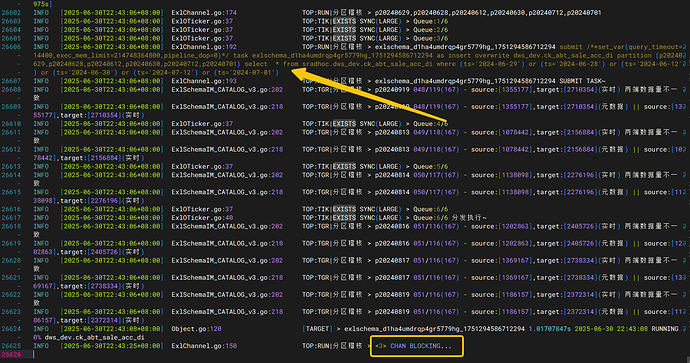The image size is (690, 363).
Task: Click the ExlChannel.go:174 source reference
Action: click(x=204, y=13)
